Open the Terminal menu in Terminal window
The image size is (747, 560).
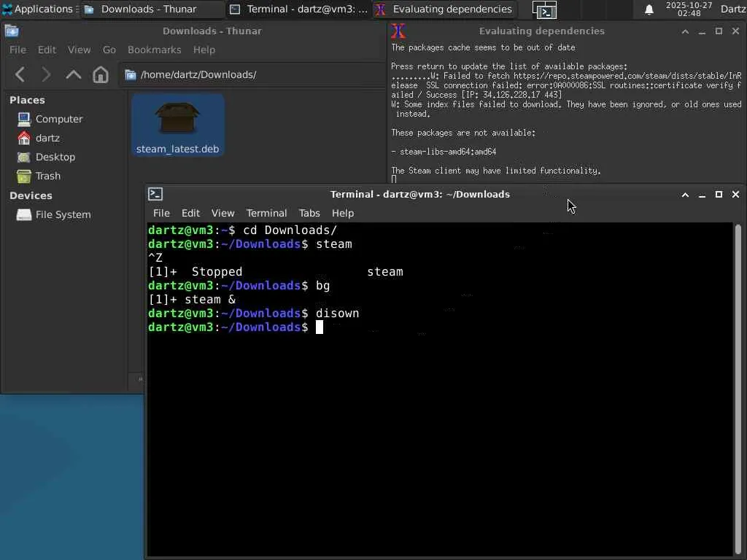click(x=266, y=214)
